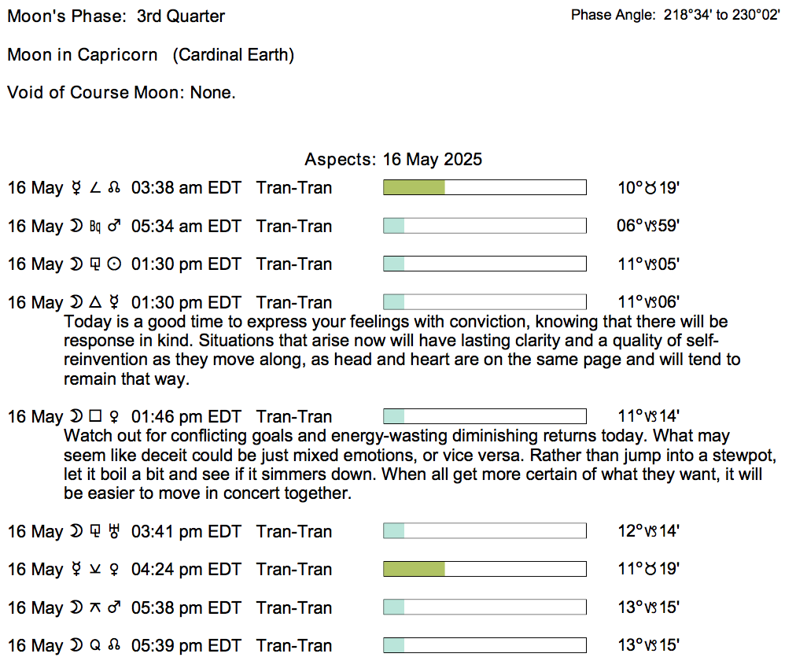Click the quintile Q symbol in the last row
Screen dimensions: 796x672
coord(95,646)
